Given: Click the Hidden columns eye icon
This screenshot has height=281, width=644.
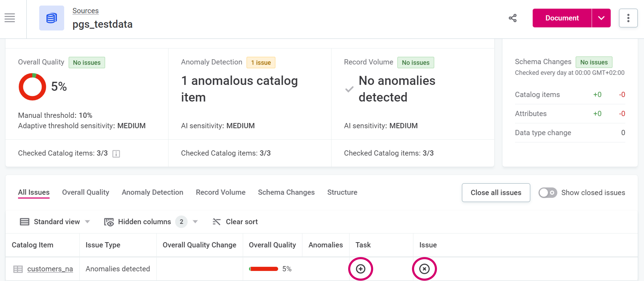Looking at the screenshot, I should point(109,222).
